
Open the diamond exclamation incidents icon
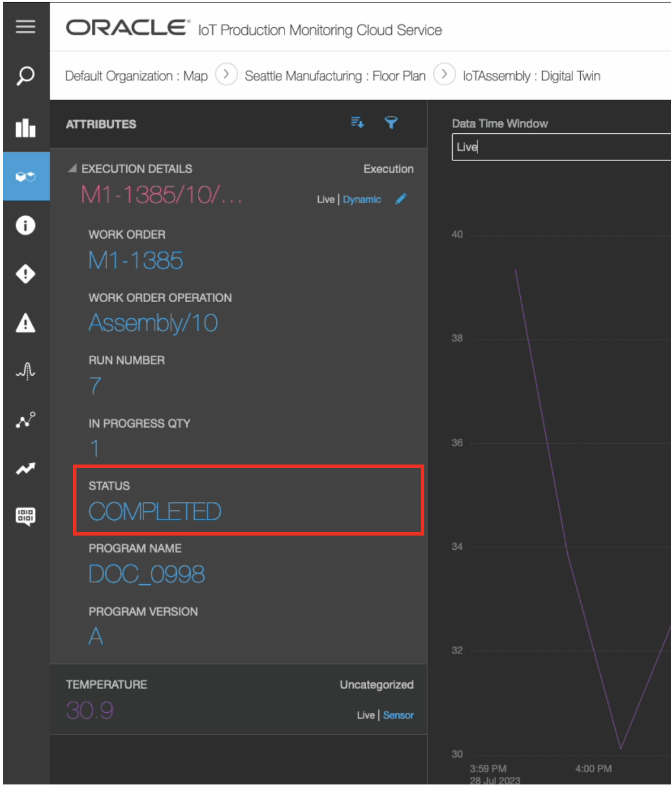tap(25, 274)
